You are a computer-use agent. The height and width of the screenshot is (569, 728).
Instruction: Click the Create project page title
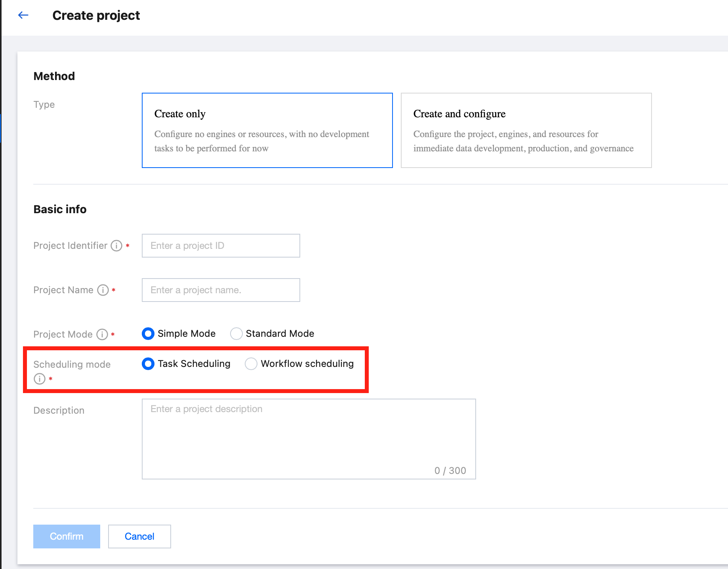point(96,15)
